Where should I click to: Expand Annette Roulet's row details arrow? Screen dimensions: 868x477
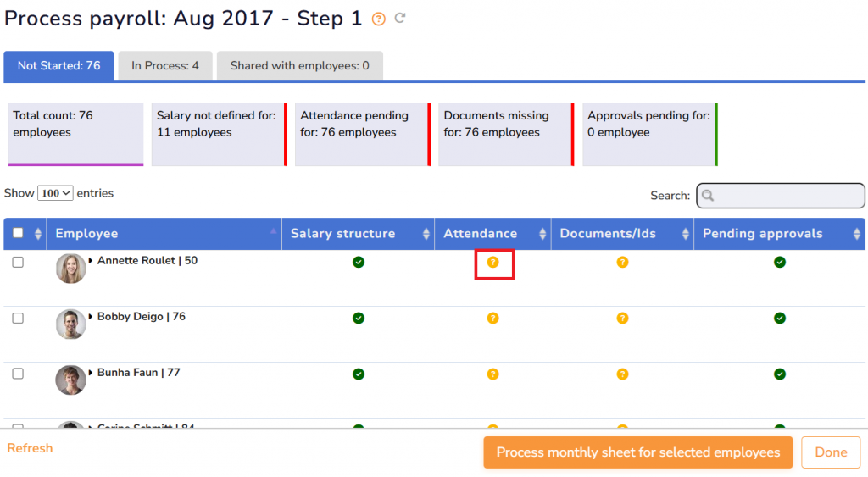coord(92,261)
